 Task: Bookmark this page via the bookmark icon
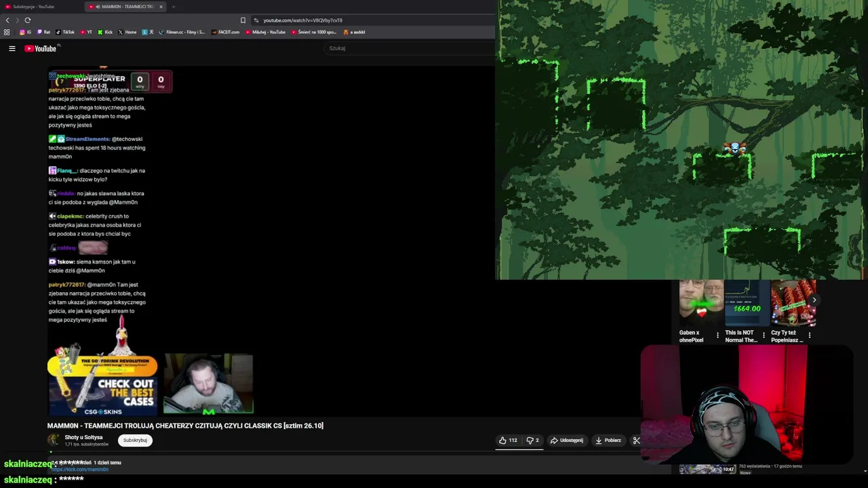click(243, 20)
